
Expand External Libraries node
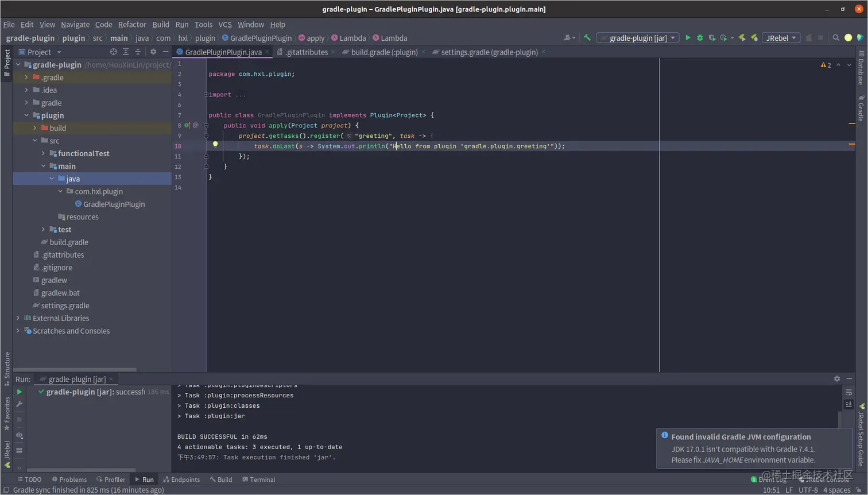[18, 318]
